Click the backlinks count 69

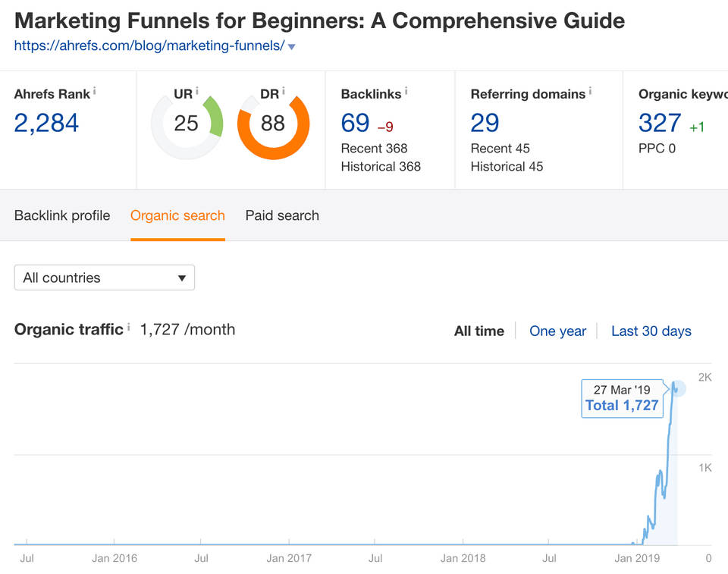(356, 123)
